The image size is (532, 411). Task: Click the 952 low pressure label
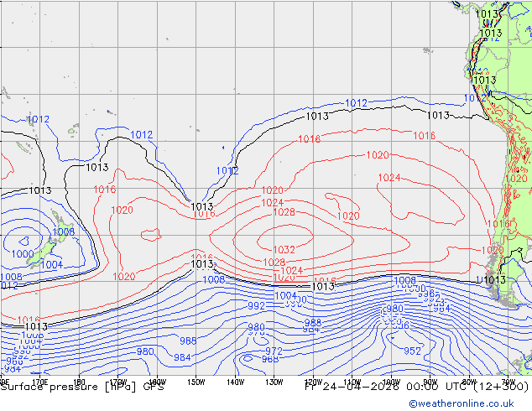pos(412,351)
